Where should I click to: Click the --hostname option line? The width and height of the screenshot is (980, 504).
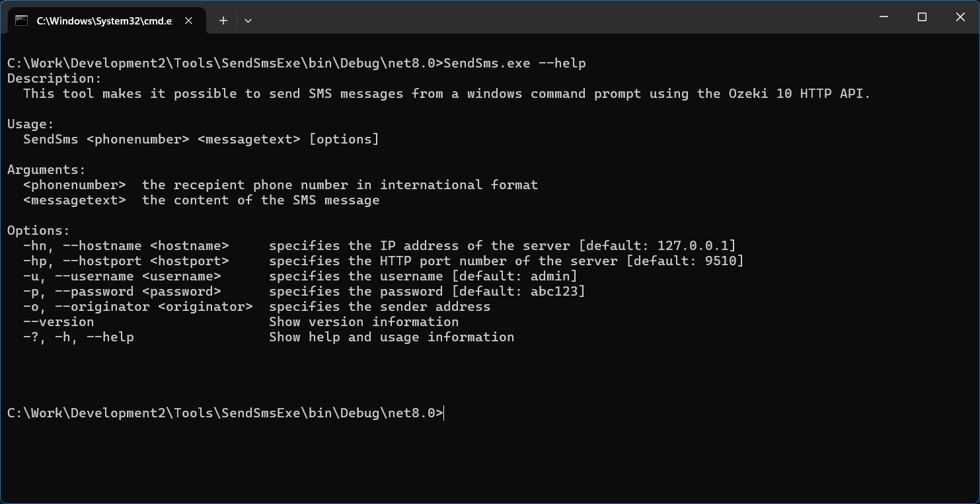(379, 246)
